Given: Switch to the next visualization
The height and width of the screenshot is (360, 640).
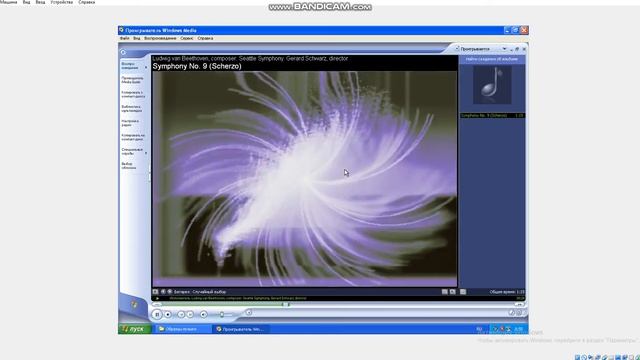Looking at the screenshot, I should click(x=170, y=292).
